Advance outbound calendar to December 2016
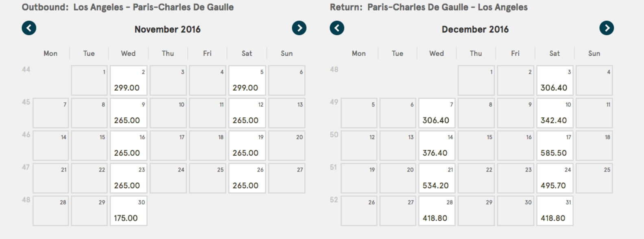 (x=300, y=28)
